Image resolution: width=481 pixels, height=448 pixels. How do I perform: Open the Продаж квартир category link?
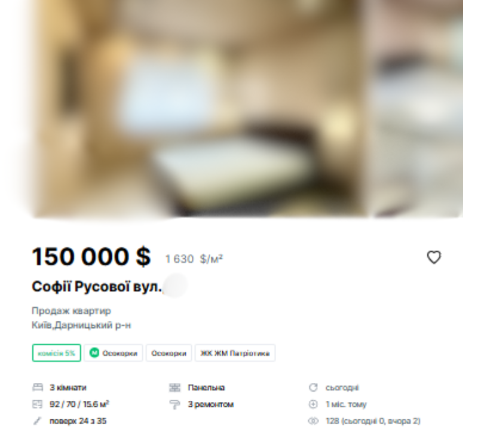[x=71, y=311]
